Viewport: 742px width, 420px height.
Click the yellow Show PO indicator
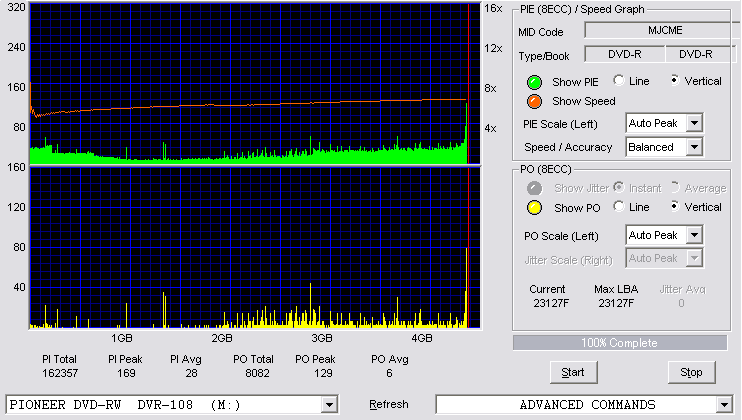point(536,207)
